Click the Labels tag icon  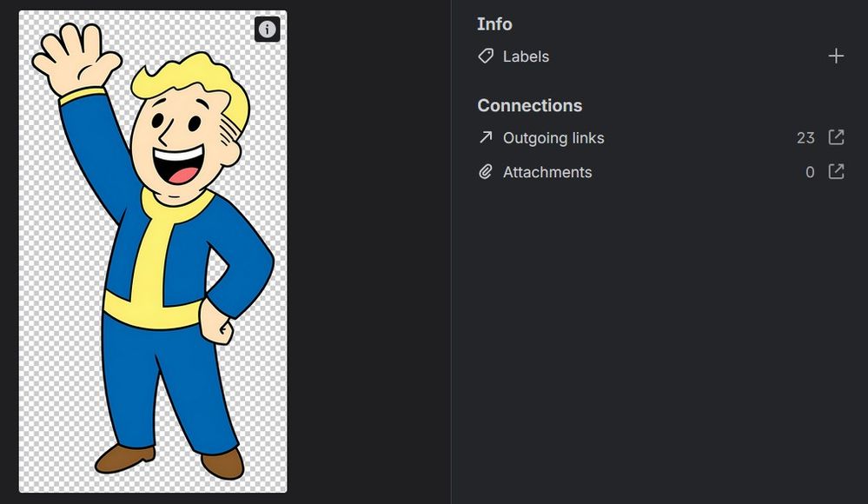(x=486, y=56)
